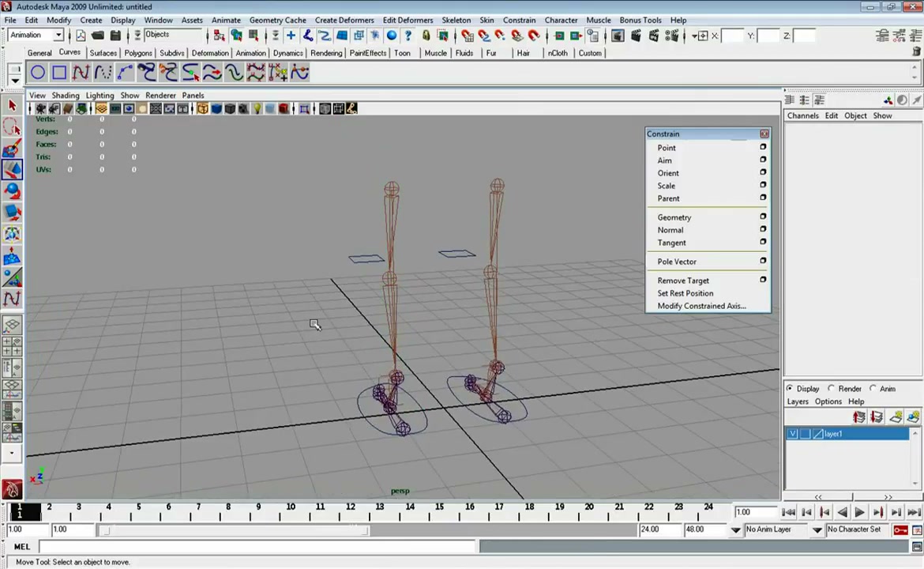Click the save scene disk icon

click(115, 36)
